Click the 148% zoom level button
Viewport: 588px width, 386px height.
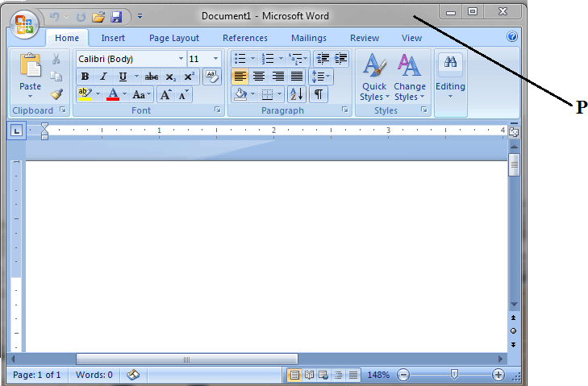pyautogui.click(x=378, y=376)
